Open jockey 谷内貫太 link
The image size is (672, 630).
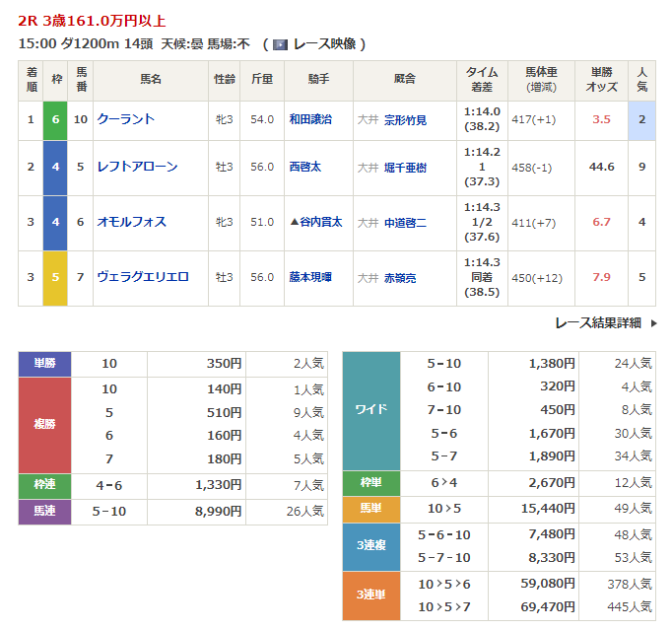pyautogui.click(x=321, y=222)
